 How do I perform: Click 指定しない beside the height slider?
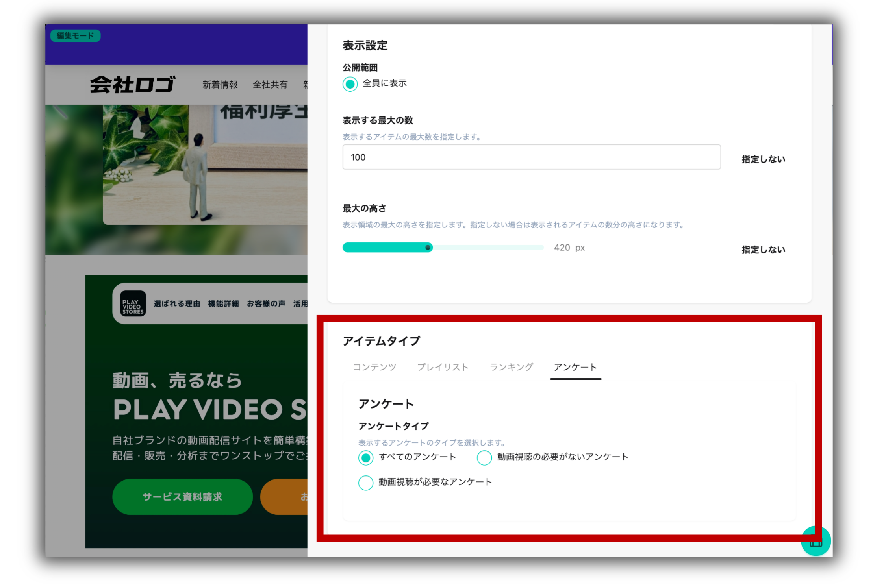coord(763,250)
